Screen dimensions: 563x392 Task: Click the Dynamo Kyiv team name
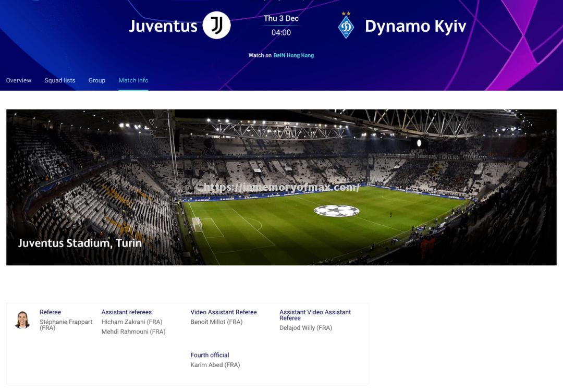pyautogui.click(x=415, y=26)
